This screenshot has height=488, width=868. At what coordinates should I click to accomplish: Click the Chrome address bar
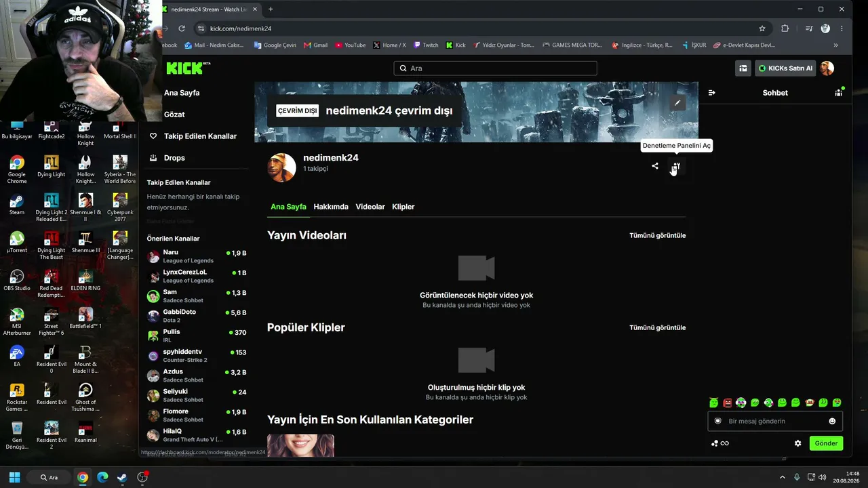481,28
